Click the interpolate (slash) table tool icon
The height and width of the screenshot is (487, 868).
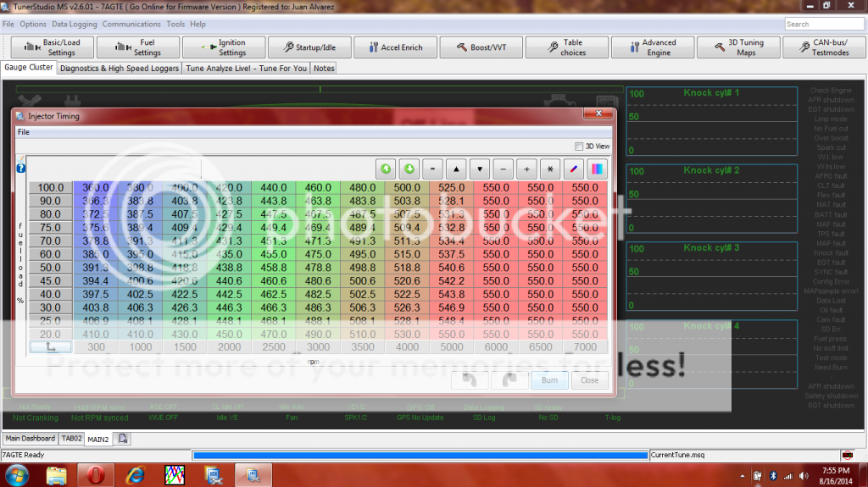(x=574, y=168)
